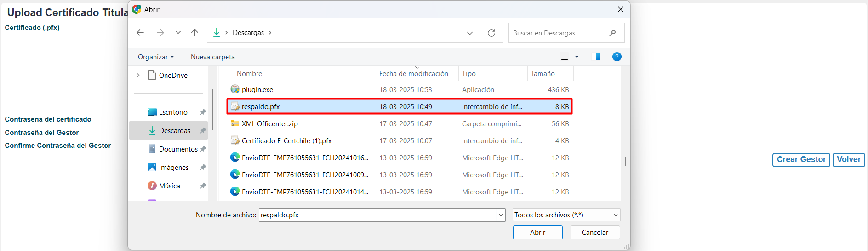Image resolution: width=868 pixels, height=251 pixels.
Task: Open Documentos in the navigation pane
Action: click(178, 149)
